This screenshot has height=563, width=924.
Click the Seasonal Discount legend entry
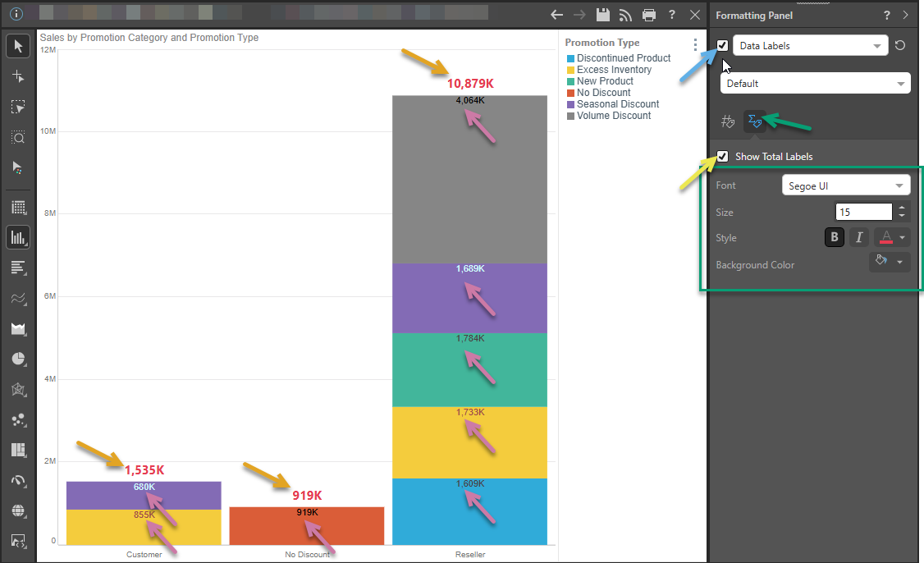(617, 104)
